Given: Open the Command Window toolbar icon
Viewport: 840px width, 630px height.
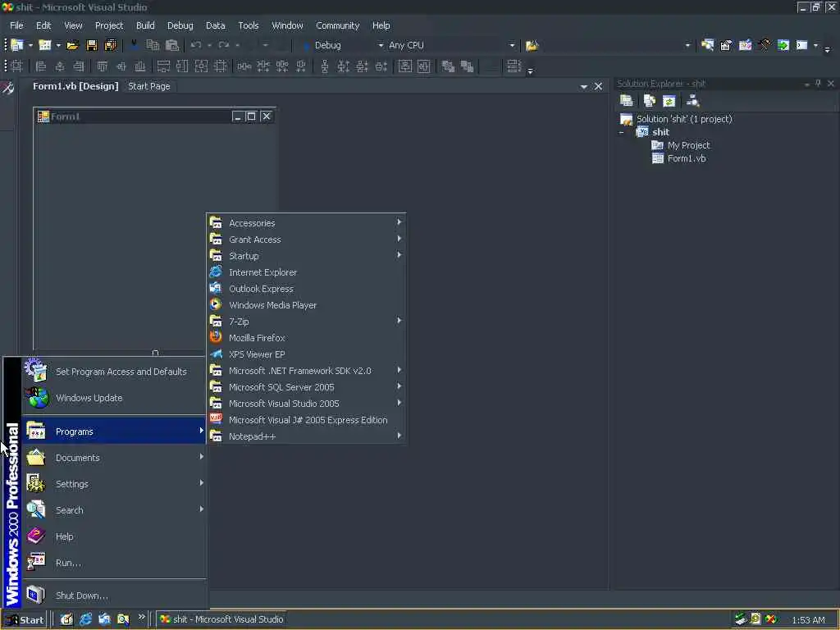Looking at the screenshot, I should coord(802,46).
